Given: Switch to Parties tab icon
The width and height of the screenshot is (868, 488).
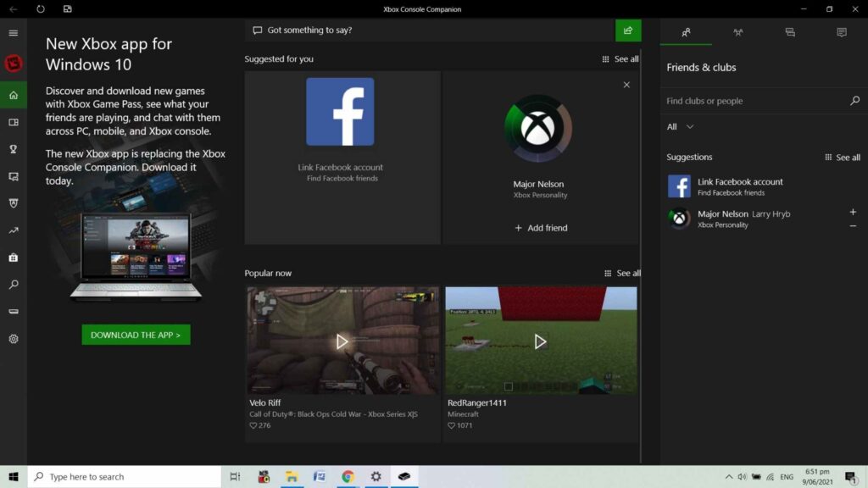Looking at the screenshot, I should pos(738,33).
